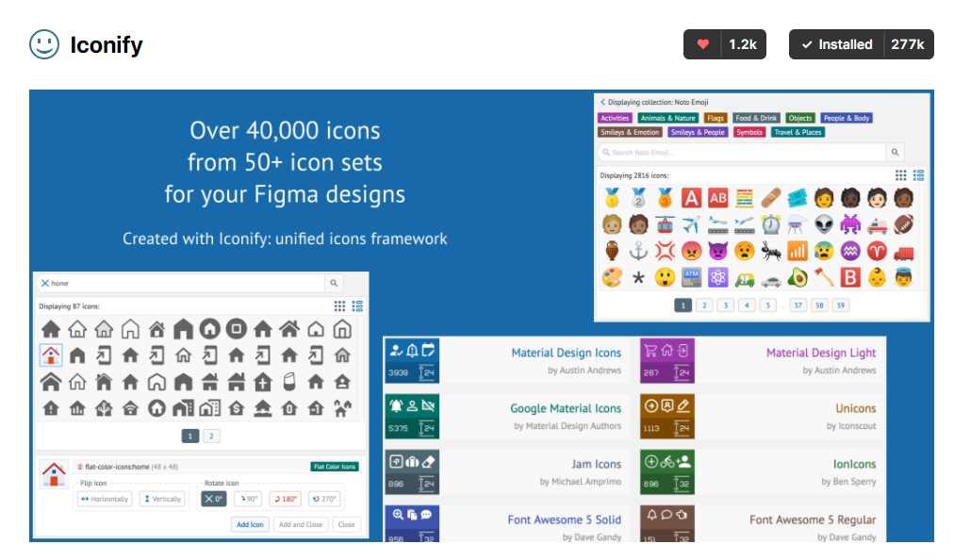Click the Add Icon button
Image resolution: width=954 pixels, height=560 pixels.
click(250, 525)
